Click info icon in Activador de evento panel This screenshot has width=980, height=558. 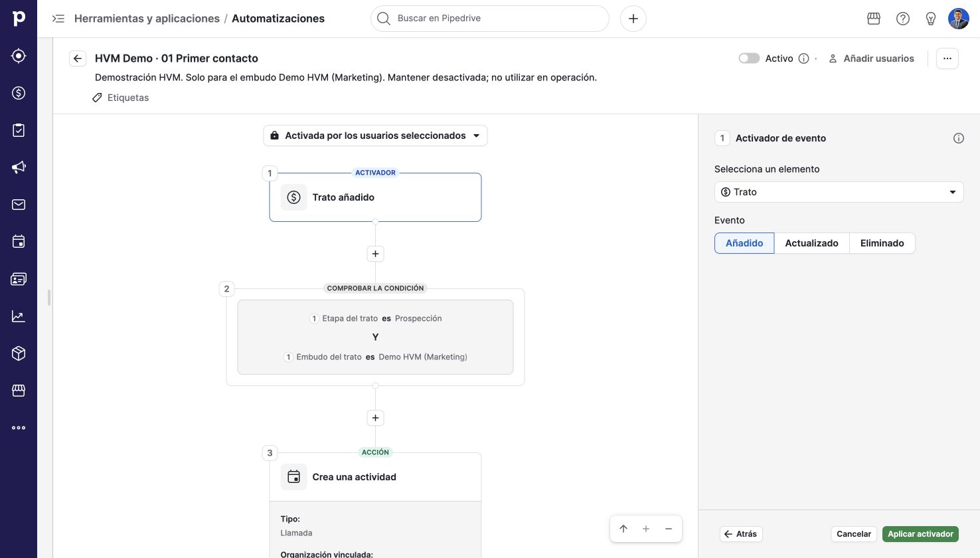959,138
